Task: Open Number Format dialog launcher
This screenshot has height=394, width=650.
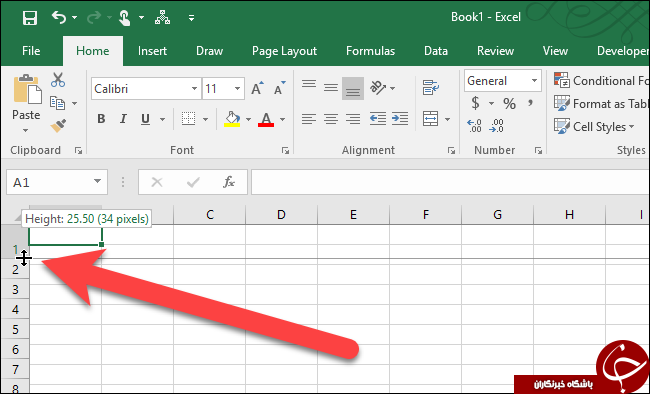Action: [538, 151]
